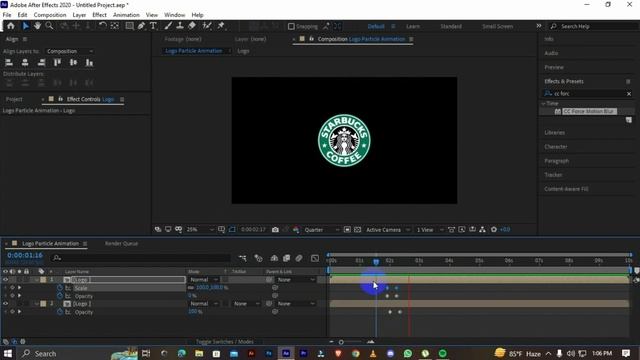Open the Graph Editor icon
This screenshot has width=640, height=360.
click(x=315, y=258)
